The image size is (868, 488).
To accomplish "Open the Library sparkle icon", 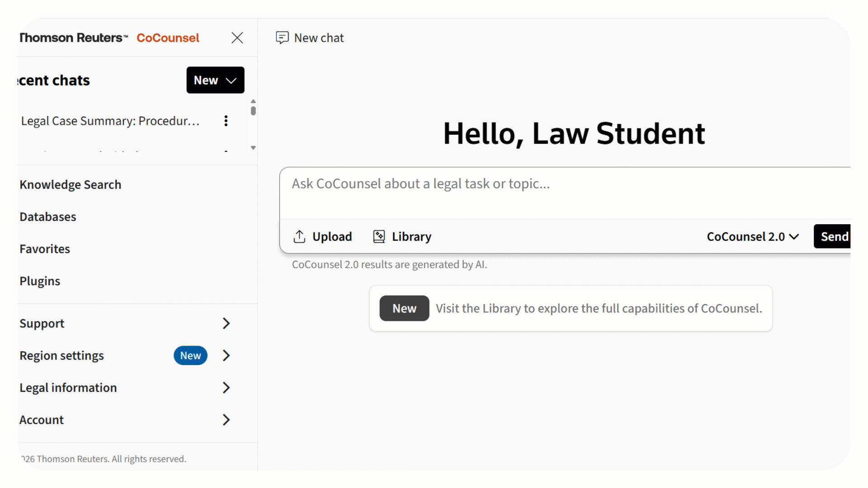I will coord(379,236).
